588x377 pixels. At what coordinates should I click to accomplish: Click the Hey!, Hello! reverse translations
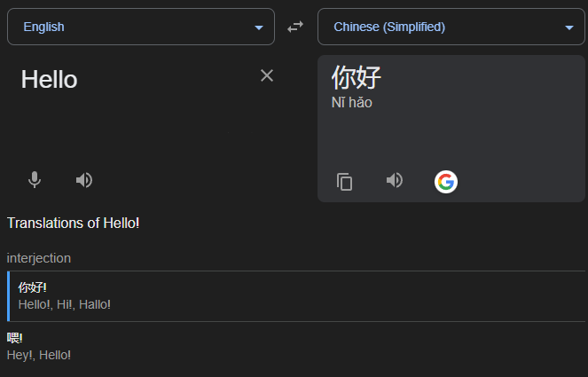(39, 355)
